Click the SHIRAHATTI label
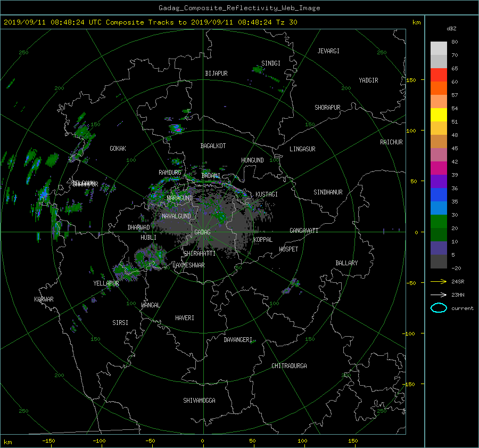Screen dimensions: 479x448 [200, 254]
